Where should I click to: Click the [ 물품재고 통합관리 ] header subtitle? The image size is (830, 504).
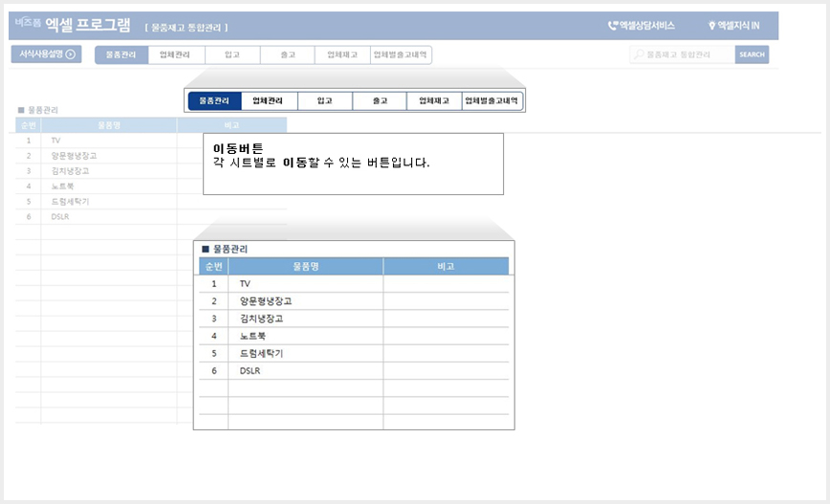[x=186, y=28]
